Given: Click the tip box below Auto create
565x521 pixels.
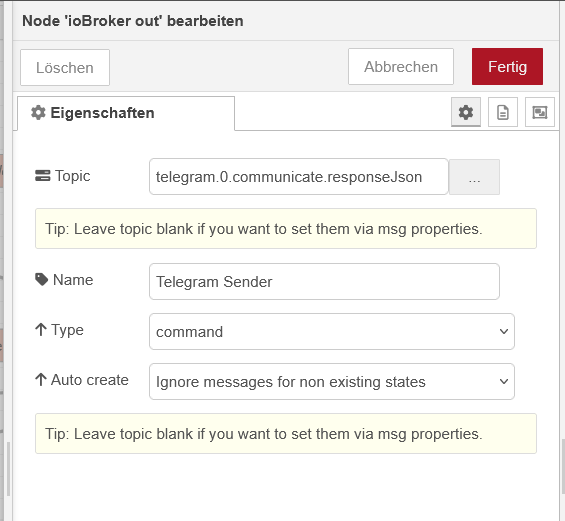Looking at the screenshot, I should coord(286,433).
